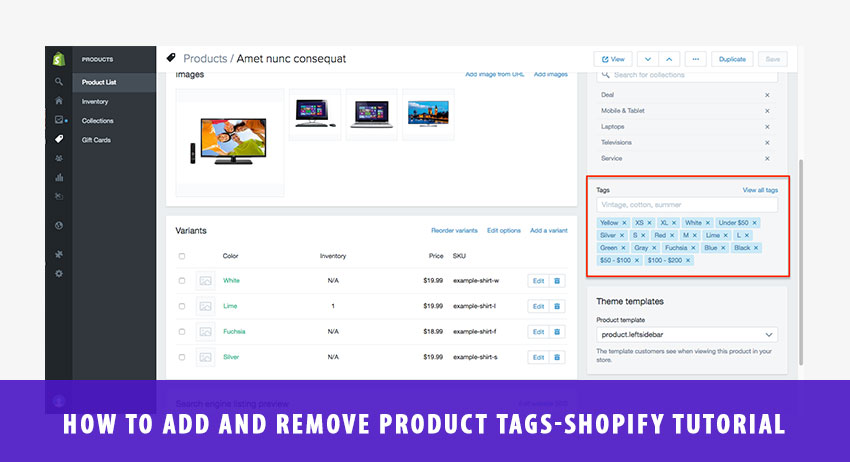Open Online Store from the globe icon
Image resolution: width=850 pixels, height=462 pixels.
(59, 226)
